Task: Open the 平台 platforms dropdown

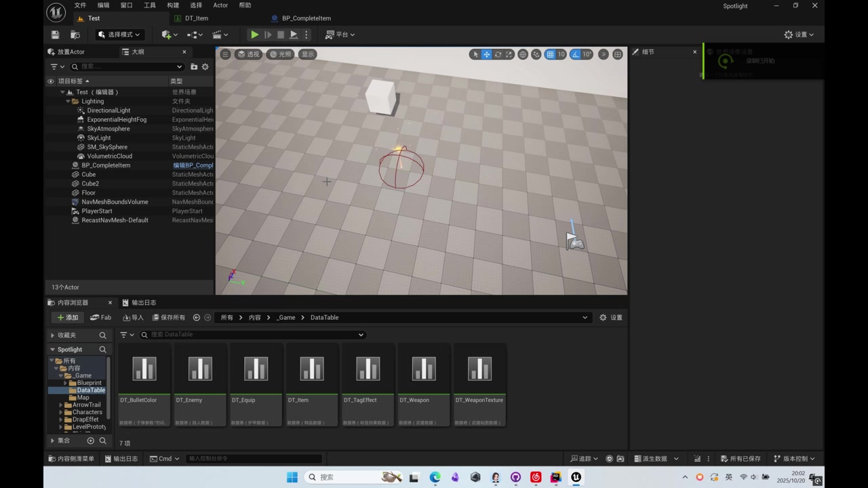Action: pos(340,35)
